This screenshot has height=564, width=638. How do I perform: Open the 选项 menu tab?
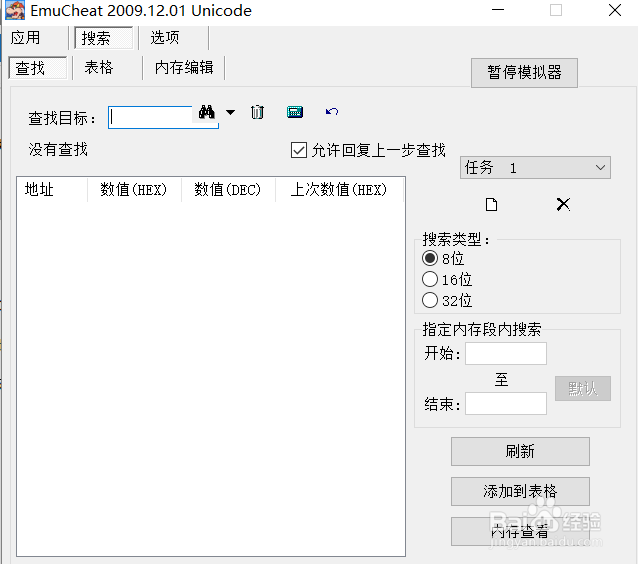coord(165,38)
